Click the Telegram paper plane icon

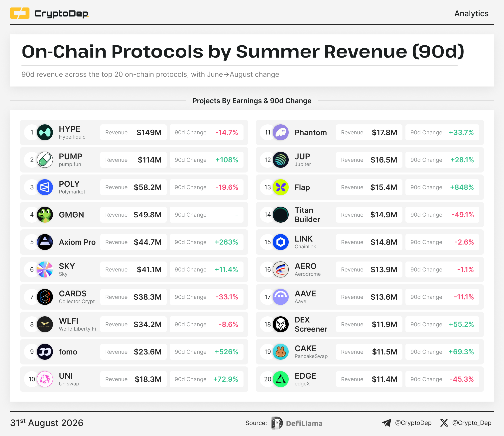(x=386, y=423)
